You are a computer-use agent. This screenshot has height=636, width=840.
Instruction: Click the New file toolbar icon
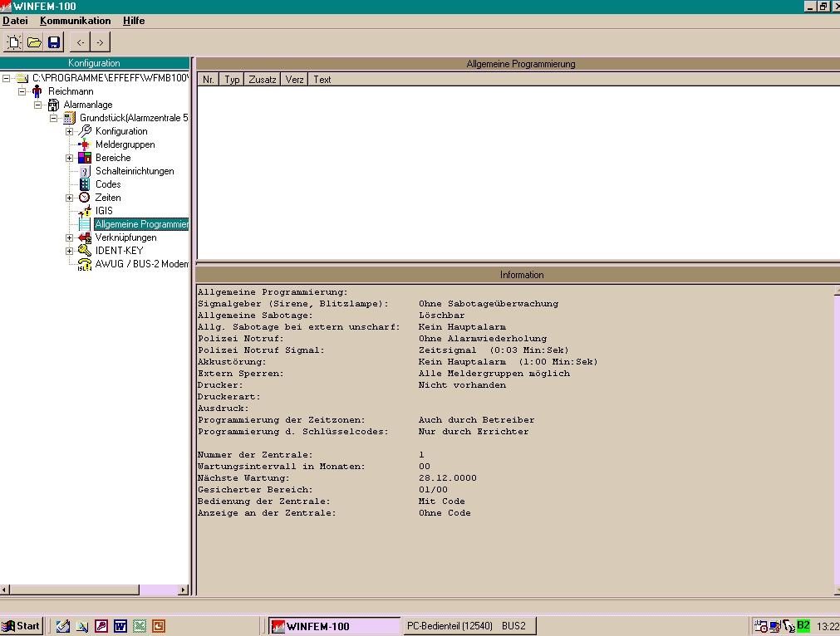click(x=14, y=42)
